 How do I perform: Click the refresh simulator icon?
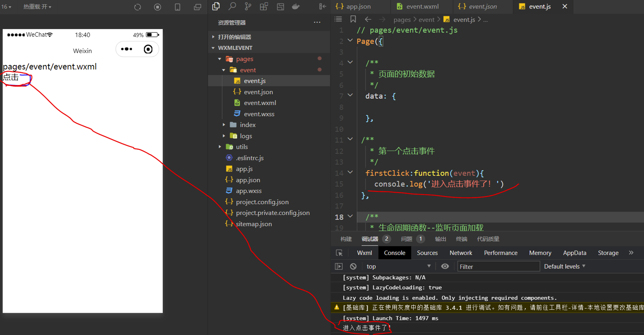[137, 7]
